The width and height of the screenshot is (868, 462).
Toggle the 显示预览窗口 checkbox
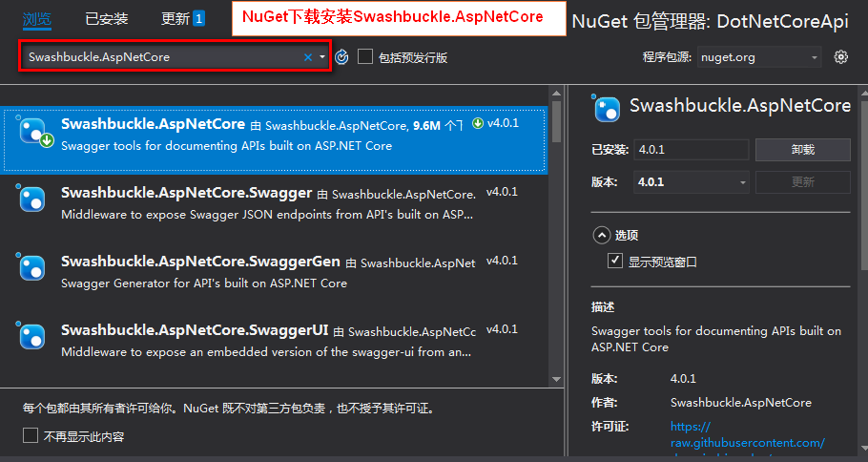615,261
